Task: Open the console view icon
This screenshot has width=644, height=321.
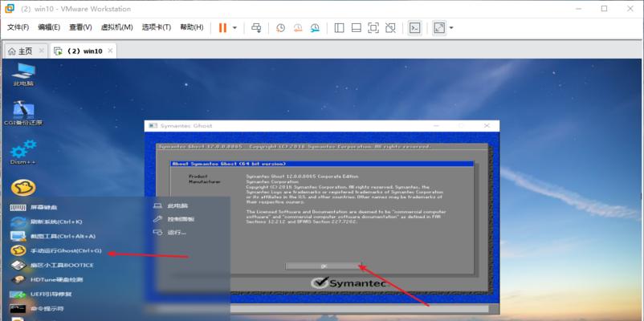Action: 415,28
